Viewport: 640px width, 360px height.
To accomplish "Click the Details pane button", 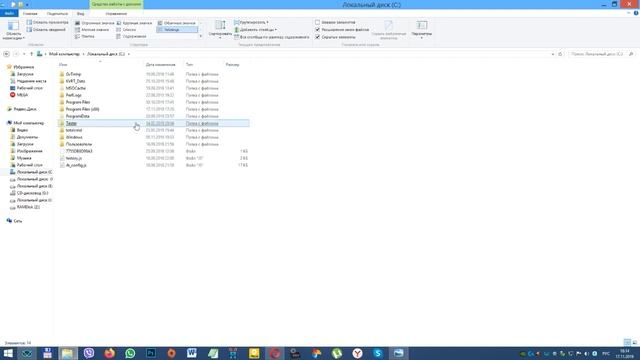I will pos(46,30).
